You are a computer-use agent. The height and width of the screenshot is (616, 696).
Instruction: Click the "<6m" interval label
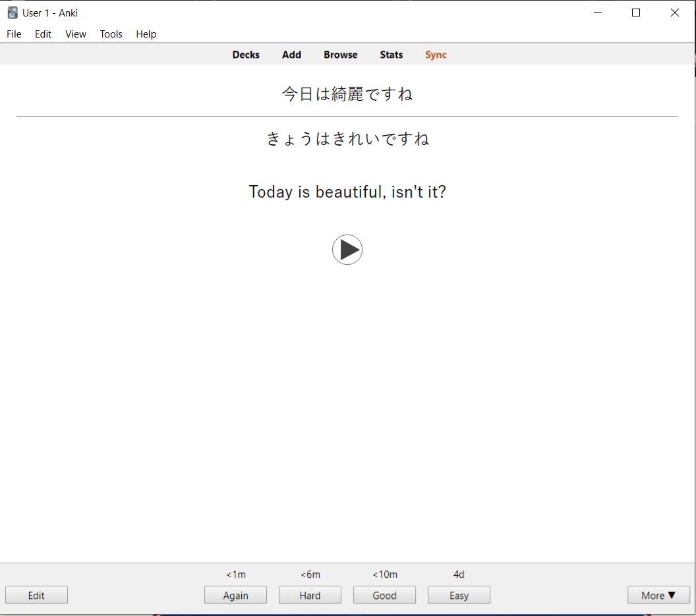310,574
